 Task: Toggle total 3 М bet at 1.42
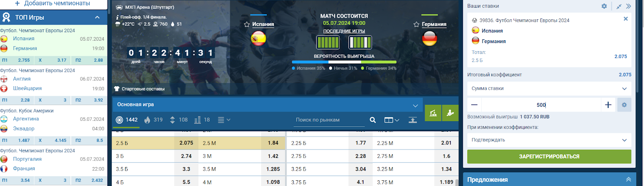(x=242, y=156)
